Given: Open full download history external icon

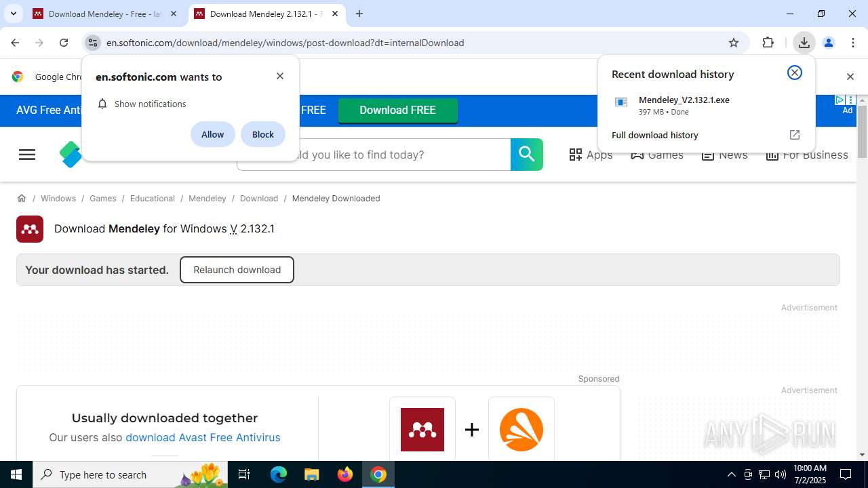Looking at the screenshot, I should tap(795, 135).
